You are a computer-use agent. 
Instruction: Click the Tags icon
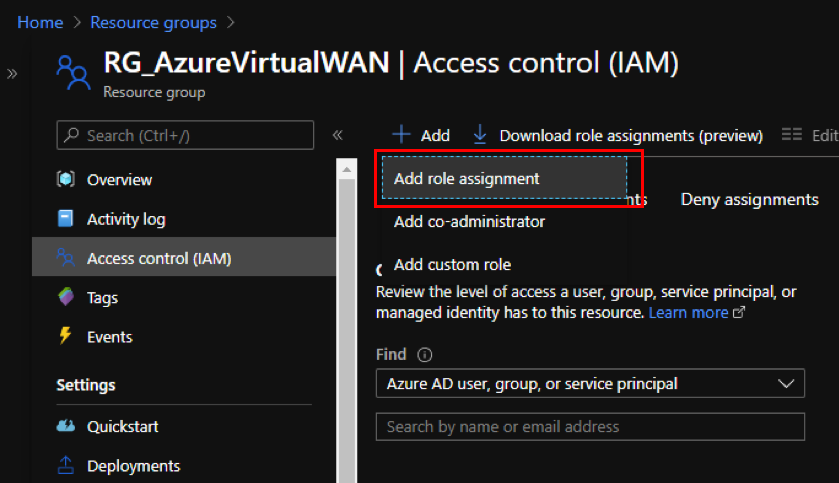(x=66, y=296)
